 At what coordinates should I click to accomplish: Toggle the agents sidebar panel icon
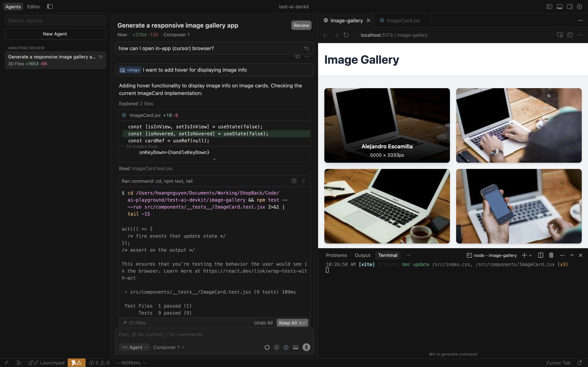click(x=50, y=7)
